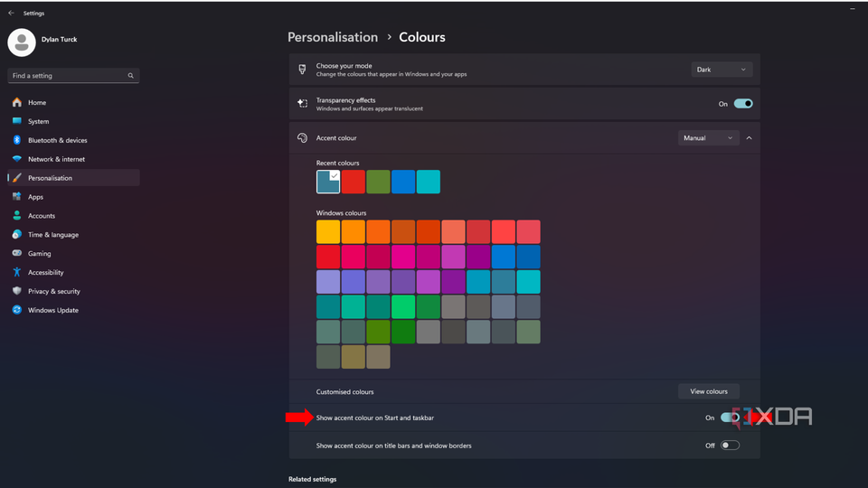This screenshot has width=868, height=488.
Task: Select the red recent colour swatch
Action: [x=354, y=182]
